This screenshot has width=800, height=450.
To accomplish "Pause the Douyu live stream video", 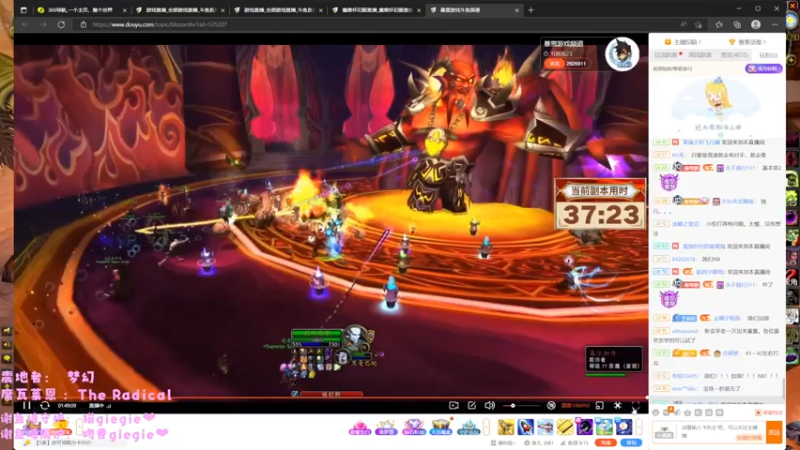I will click(x=27, y=406).
